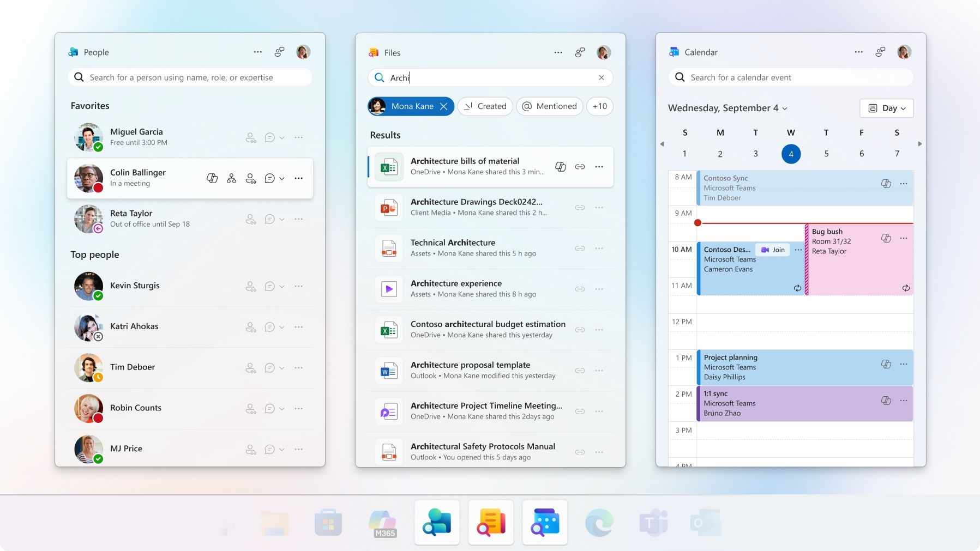Open the chat options chevron for Reta Taylor
Screen dimensions: 980x551
click(x=282, y=219)
